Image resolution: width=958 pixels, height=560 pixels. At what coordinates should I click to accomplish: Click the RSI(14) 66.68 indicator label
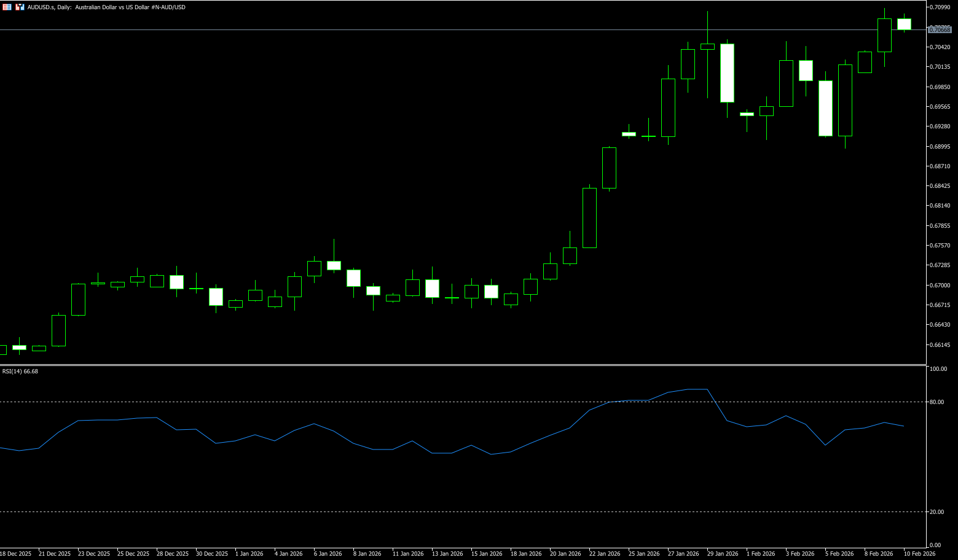pos(20,371)
